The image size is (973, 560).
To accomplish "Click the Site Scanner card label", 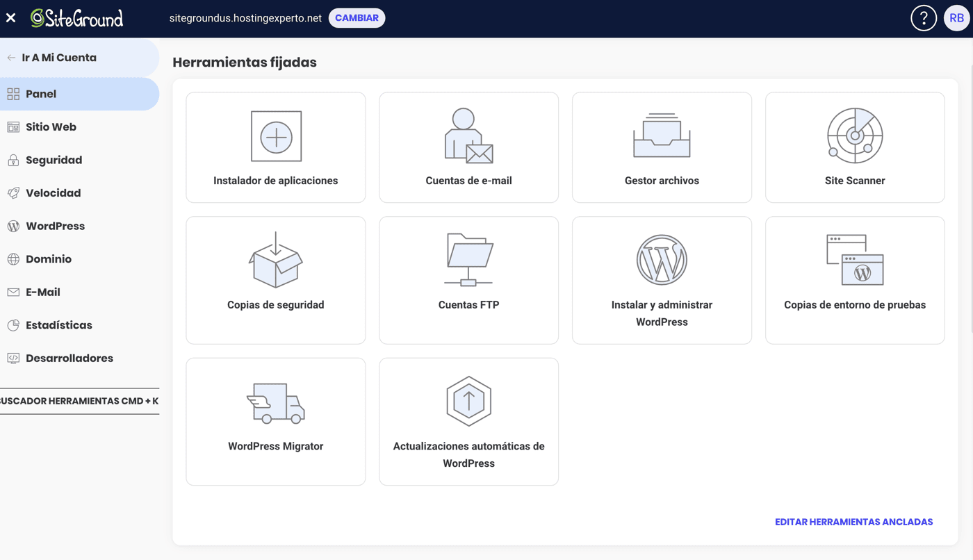I will 855,181.
